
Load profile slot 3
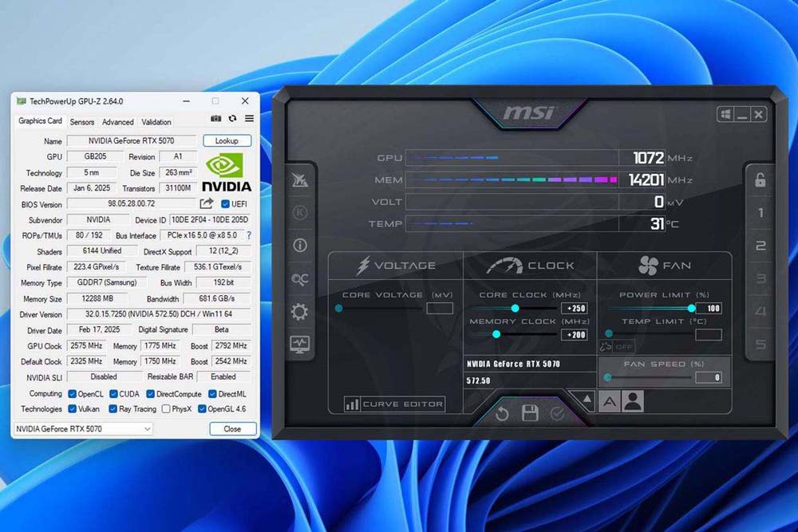(x=760, y=278)
